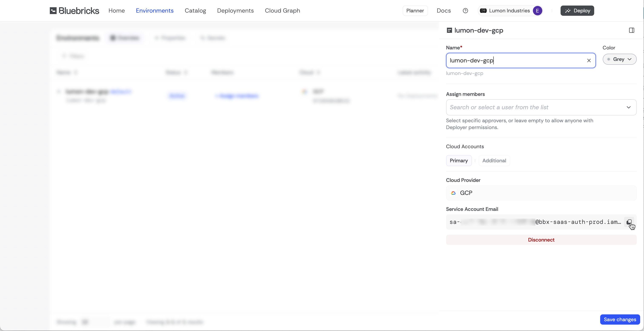Viewport: 644px width, 331px height.
Task: Open the Deployments nav item
Action: [x=235, y=10]
